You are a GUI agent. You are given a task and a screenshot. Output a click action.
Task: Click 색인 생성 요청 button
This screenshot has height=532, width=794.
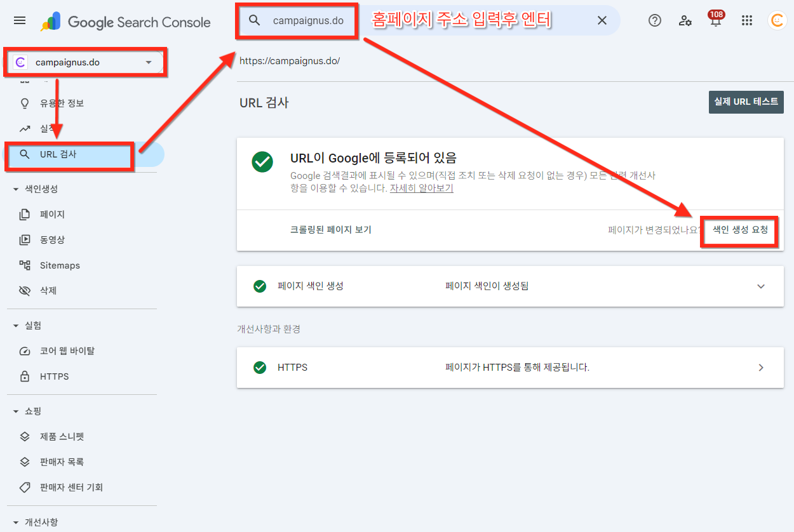tap(740, 230)
